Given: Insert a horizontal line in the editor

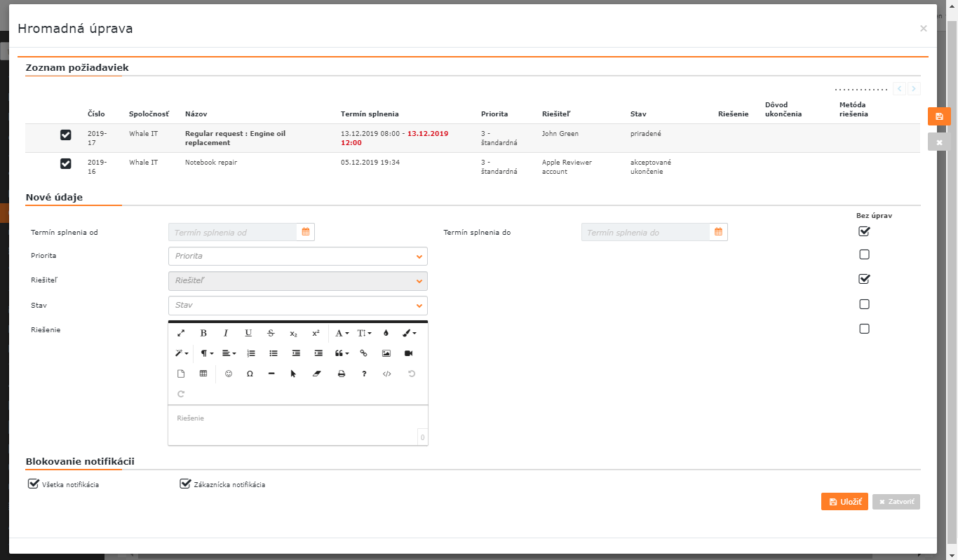Looking at the screenshot, I should click(x=271, y=374).
